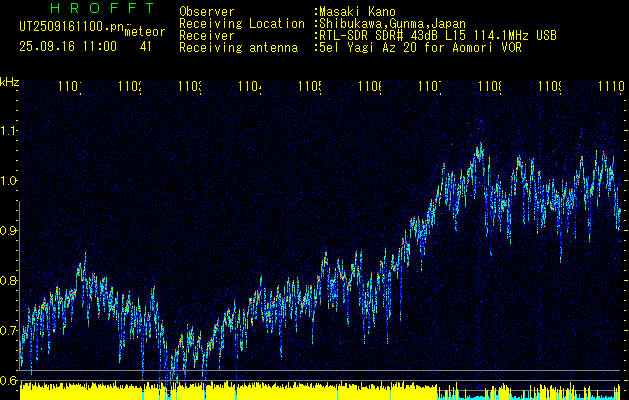Click the 'Receiver' field label
Screen dimensions: 629x400
[x=207, y=36]
